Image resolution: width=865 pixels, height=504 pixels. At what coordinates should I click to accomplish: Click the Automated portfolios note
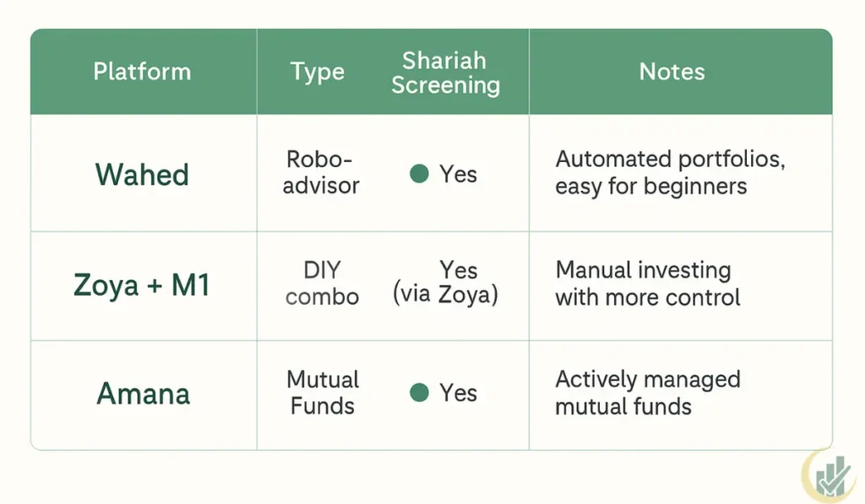tap(670, 172)
